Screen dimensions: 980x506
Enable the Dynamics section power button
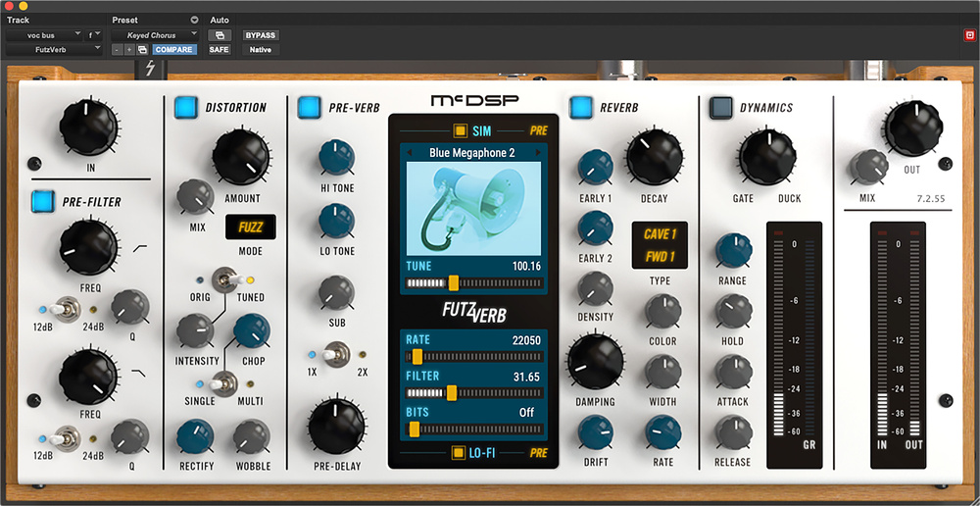[x=721, y=107]
